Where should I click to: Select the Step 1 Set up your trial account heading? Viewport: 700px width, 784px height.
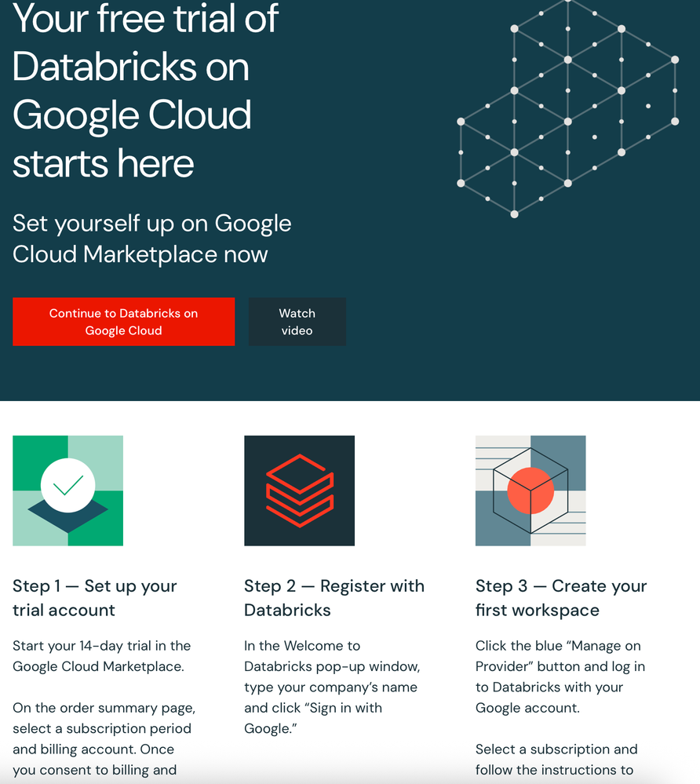[x=95, y=598]
